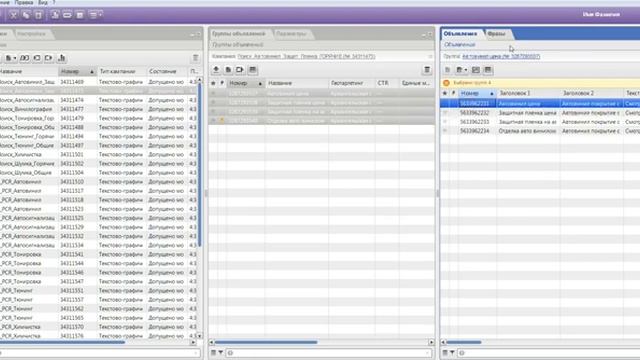Click the table grid icon in the ads toolbar
This screenshot has height=360, width=640.
click(488, 70)
